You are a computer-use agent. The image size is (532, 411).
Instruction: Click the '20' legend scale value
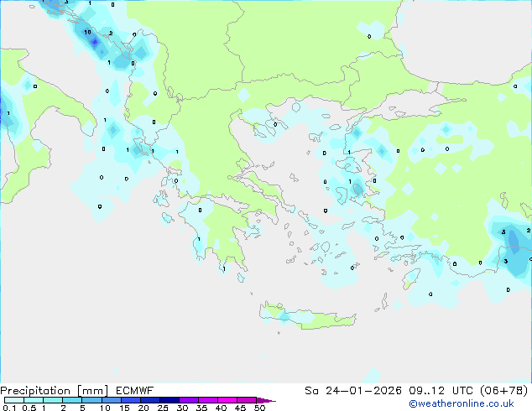coord(143,408)
